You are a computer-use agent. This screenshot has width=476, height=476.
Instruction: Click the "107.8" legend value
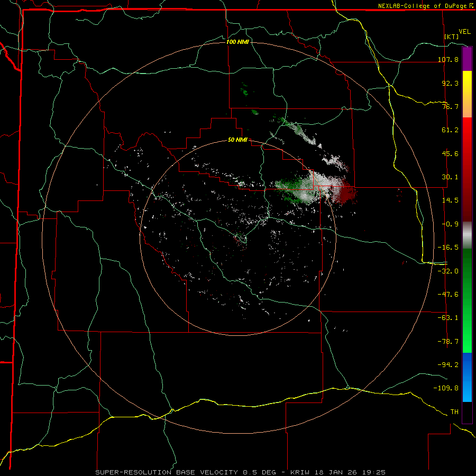tap(448, 59)
